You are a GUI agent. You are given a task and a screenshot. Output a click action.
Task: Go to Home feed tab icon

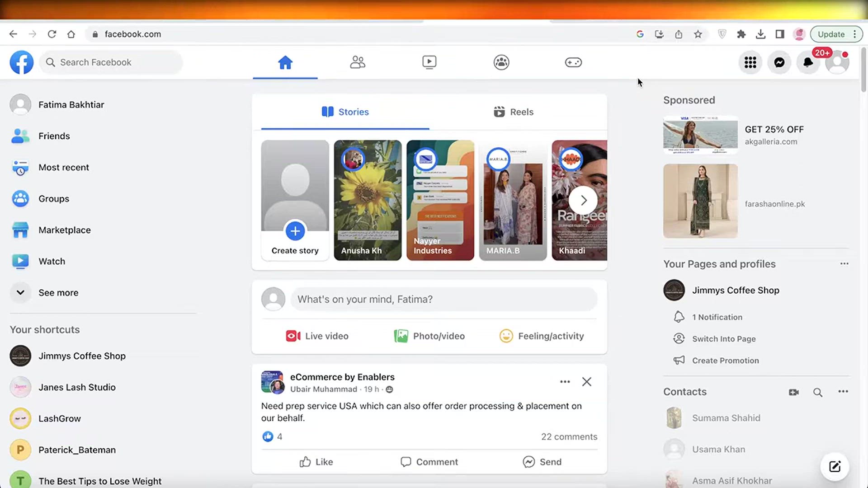(x=285, y=62)
